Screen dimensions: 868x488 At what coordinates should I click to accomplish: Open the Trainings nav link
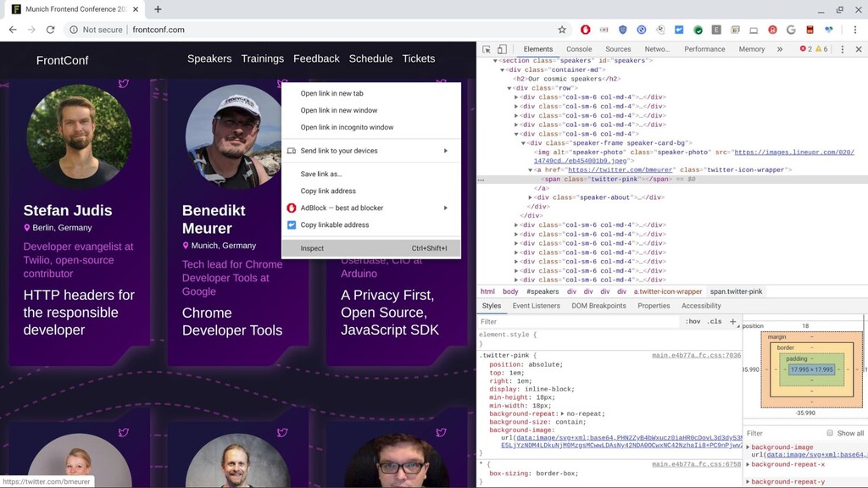pyautogui.click(x=263, y=58)
